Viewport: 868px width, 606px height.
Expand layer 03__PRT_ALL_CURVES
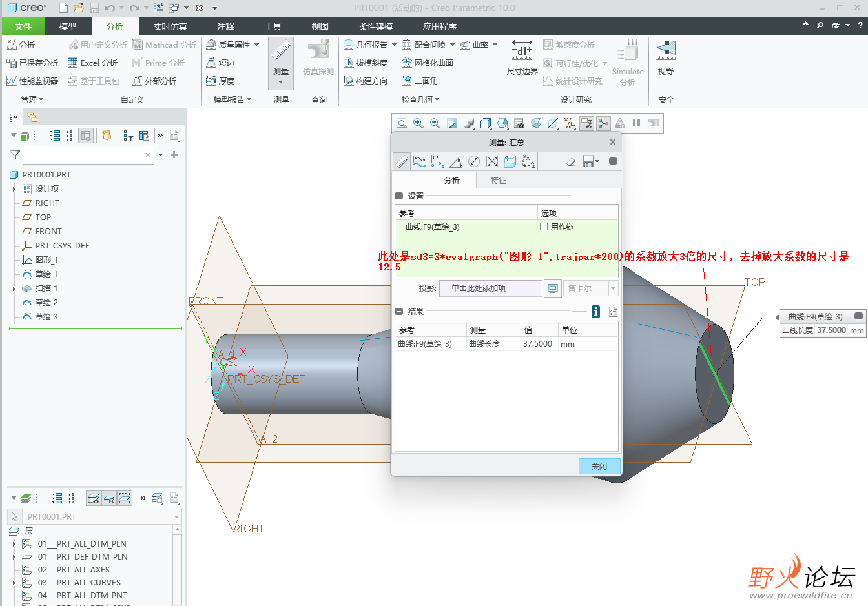(14, 583)
